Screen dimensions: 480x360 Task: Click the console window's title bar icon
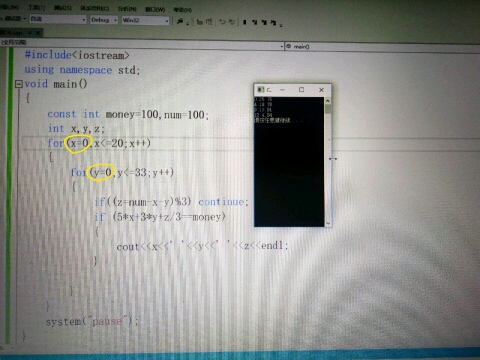pyautogui.click(x=260, y=89)
